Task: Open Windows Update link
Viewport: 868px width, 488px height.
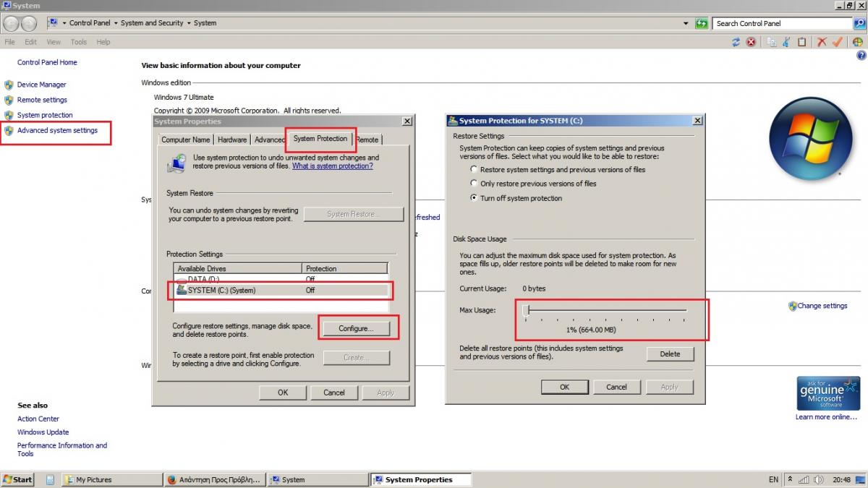Action: tap(43, 432)
